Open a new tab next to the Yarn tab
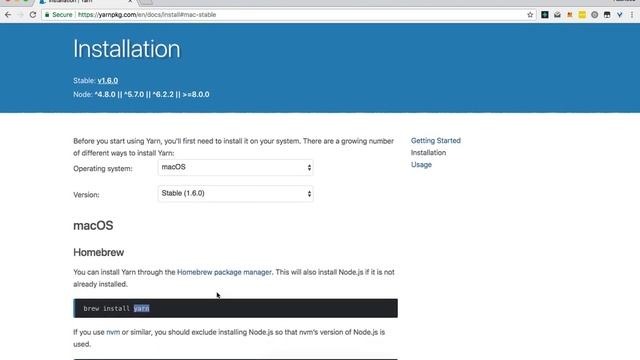 (x=146, y=2)
